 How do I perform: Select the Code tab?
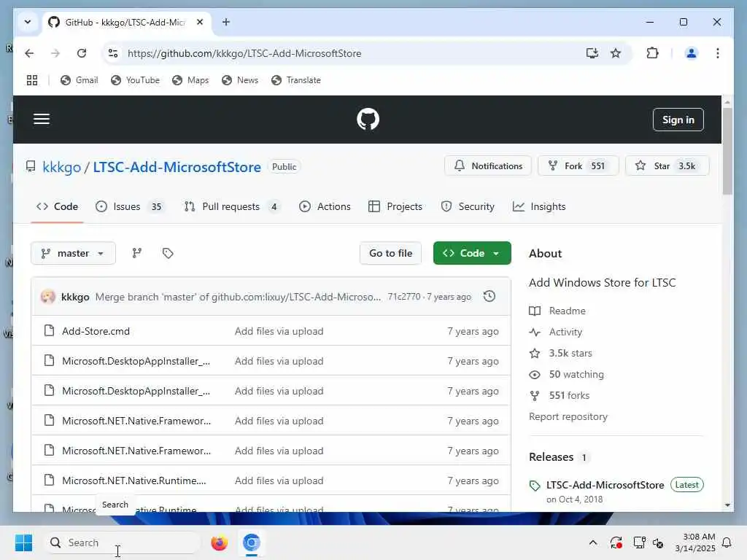tap(57, 206)
